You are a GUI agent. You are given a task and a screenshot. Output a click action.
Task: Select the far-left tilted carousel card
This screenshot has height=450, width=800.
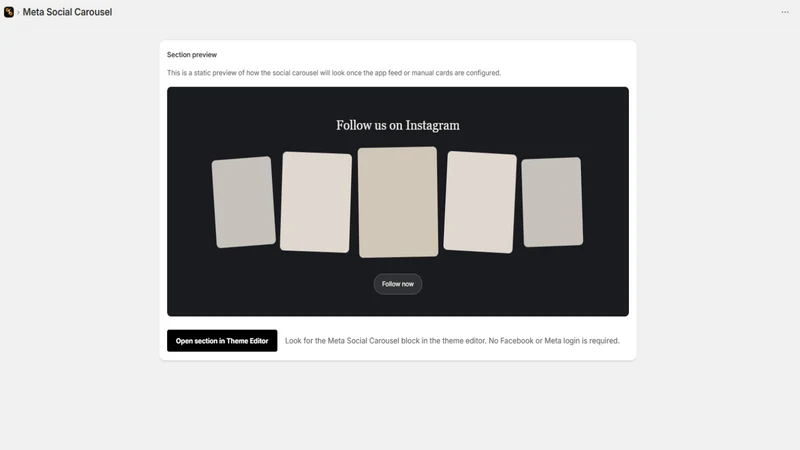tap(243, 202)
